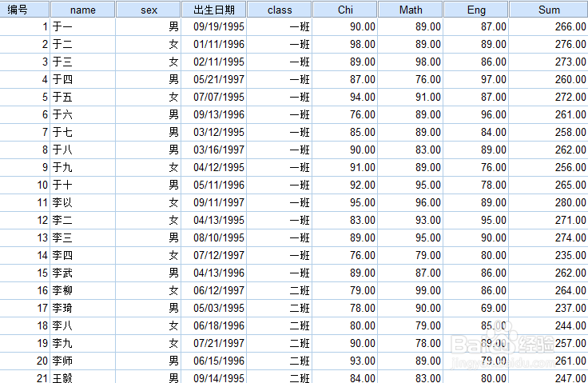This screenshot has height=383, width=588.
Task: Select the name column header
Action: (82, 10)
